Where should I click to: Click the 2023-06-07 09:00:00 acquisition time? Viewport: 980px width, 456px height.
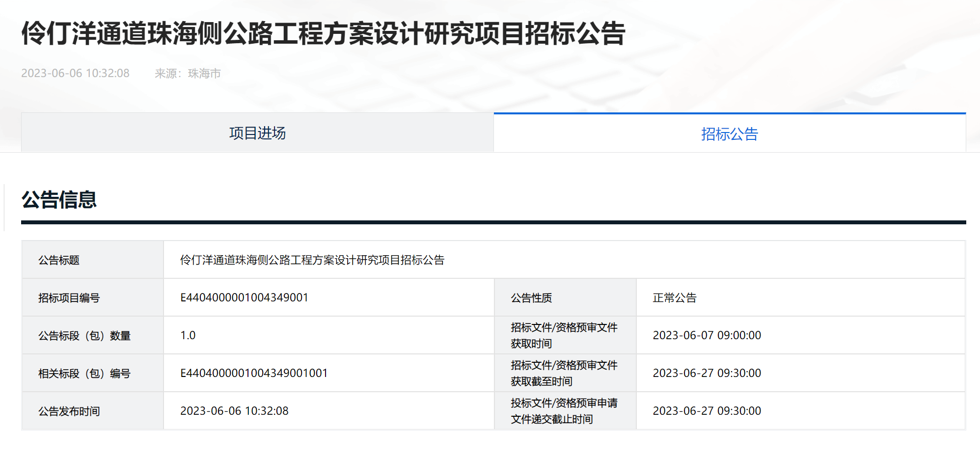click(707, 336)
